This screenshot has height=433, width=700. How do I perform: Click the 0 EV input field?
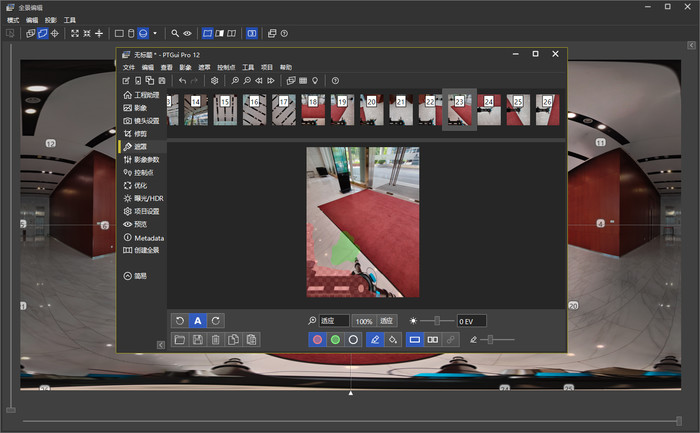pyautogui.click(x=471, y=321)
